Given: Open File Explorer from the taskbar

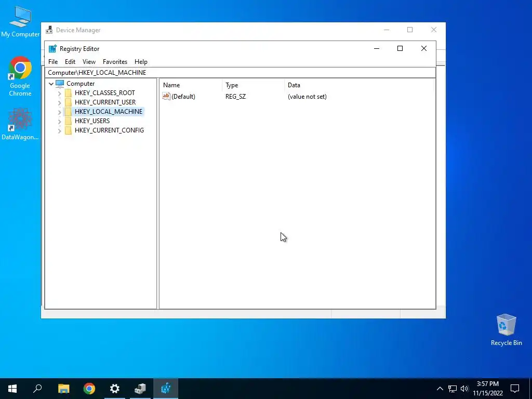Looking at the screenshot, I should [63, 389].
